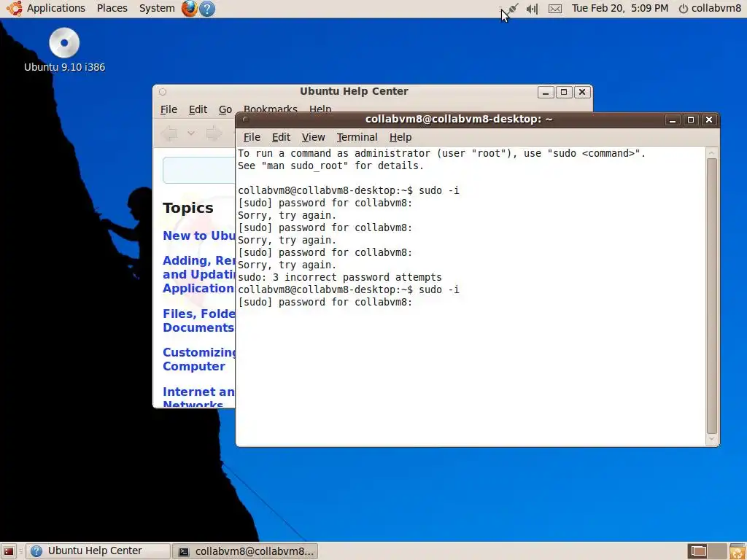The image size is (747, 560).
Task: Click the date and time clock in panel
Action: click(x=620, y=8)
